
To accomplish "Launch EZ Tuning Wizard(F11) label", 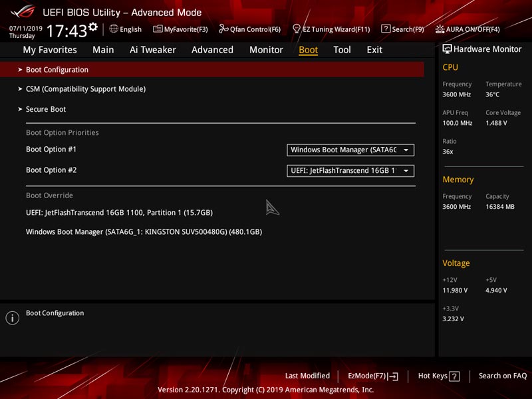I will tap(336, 29).
